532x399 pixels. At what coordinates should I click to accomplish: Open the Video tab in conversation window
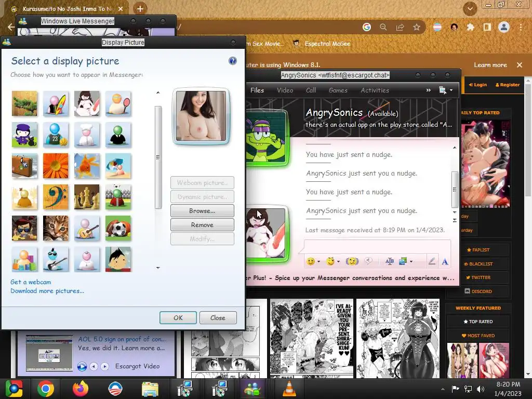point(285,90)
